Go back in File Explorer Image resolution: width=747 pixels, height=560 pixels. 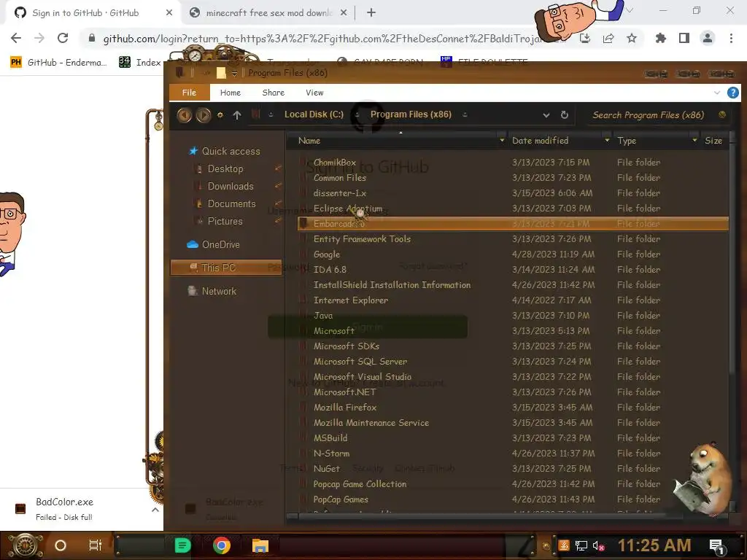pos(185,114)
